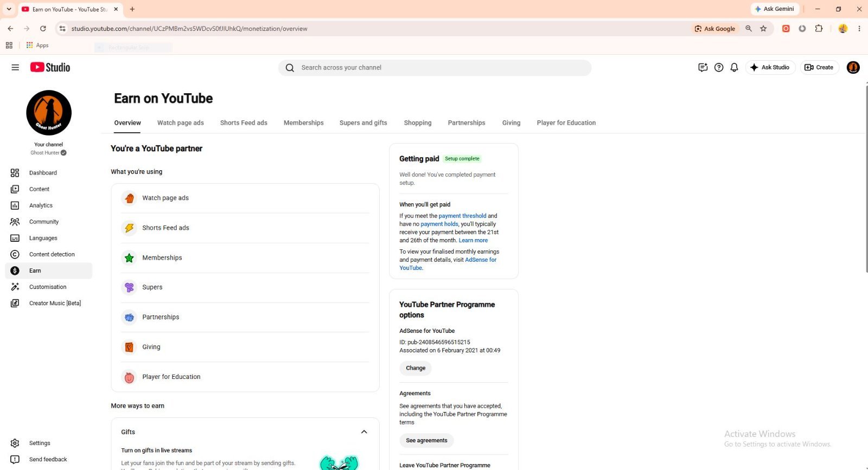
Task: Open the payment threshold link
Action: pos(462,216)
